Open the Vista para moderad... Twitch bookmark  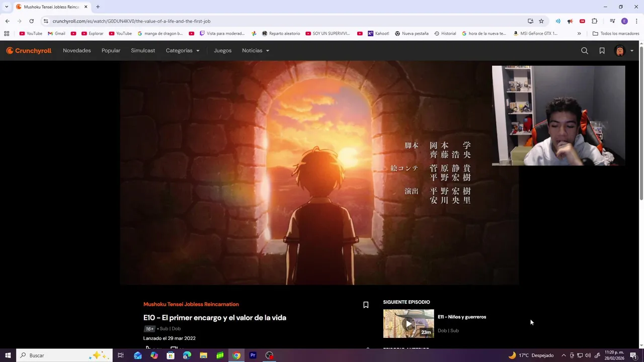222,34
